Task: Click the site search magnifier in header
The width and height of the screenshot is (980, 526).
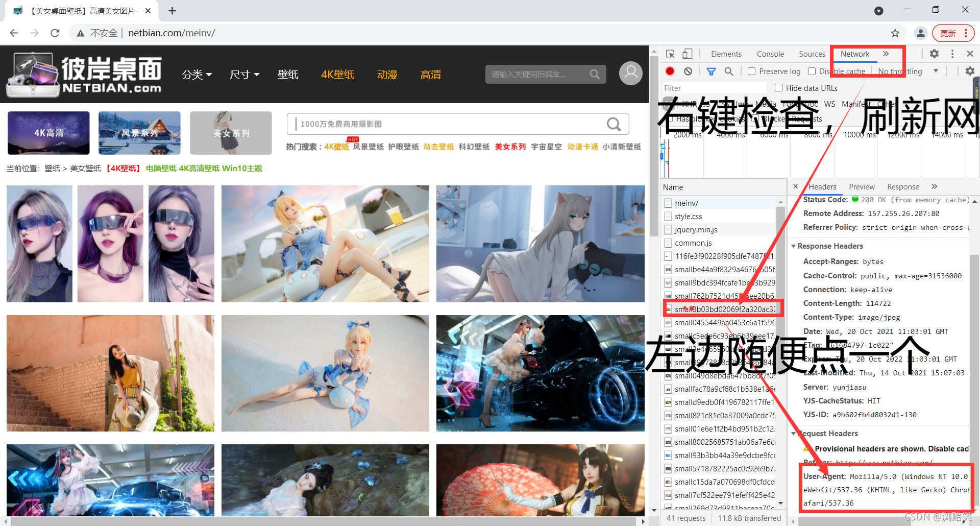Action: coord(595,75)
